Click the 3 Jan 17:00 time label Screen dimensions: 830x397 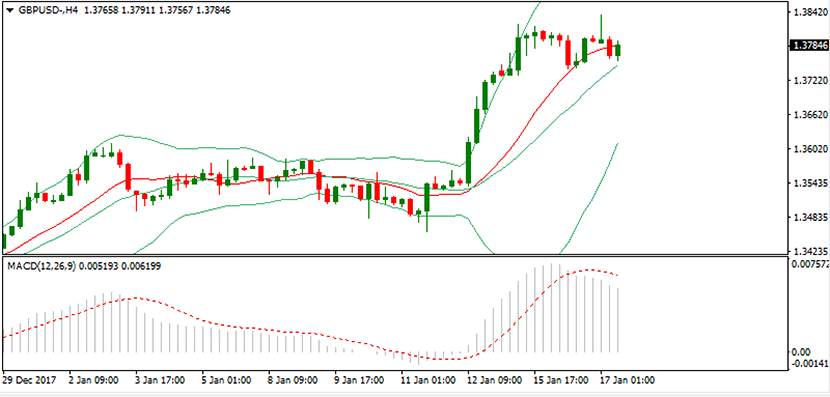pos(160,380)
